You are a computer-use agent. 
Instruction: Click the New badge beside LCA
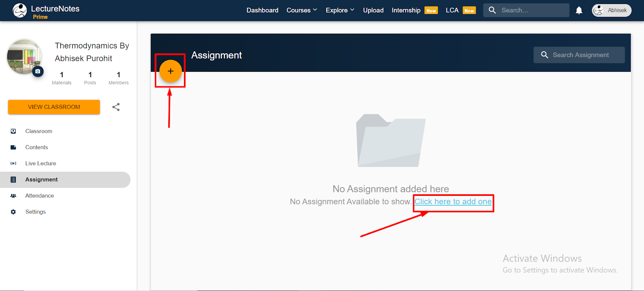click(x=469, y=11)
